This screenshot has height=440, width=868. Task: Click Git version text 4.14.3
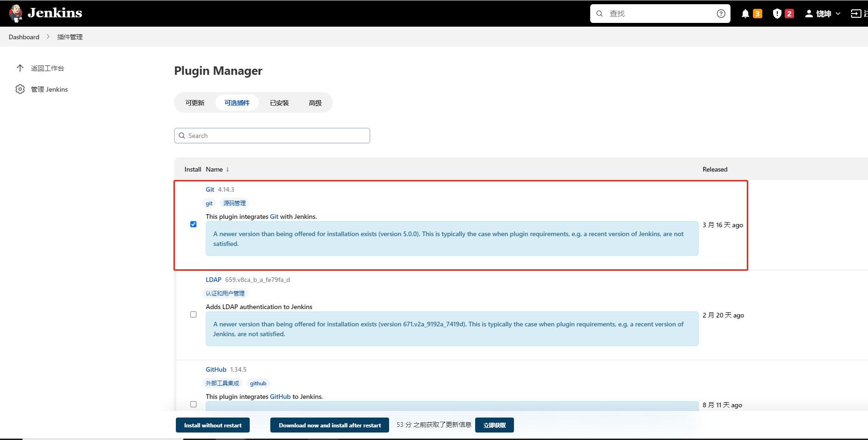[x=226, y=189]
